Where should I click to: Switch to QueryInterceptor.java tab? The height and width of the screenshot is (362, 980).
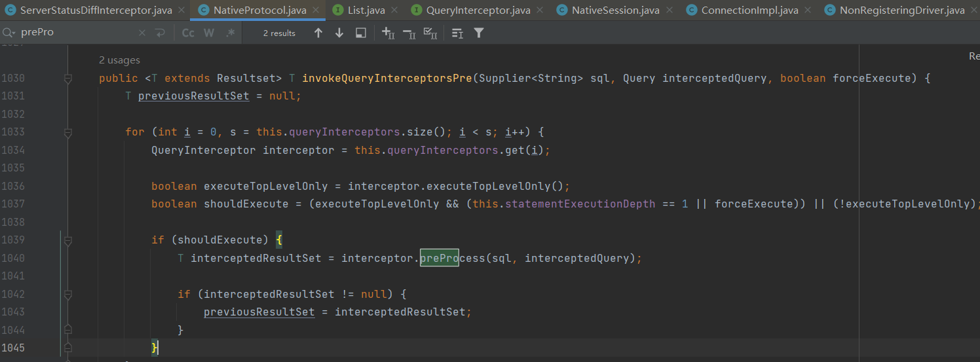tap(478, 10)
